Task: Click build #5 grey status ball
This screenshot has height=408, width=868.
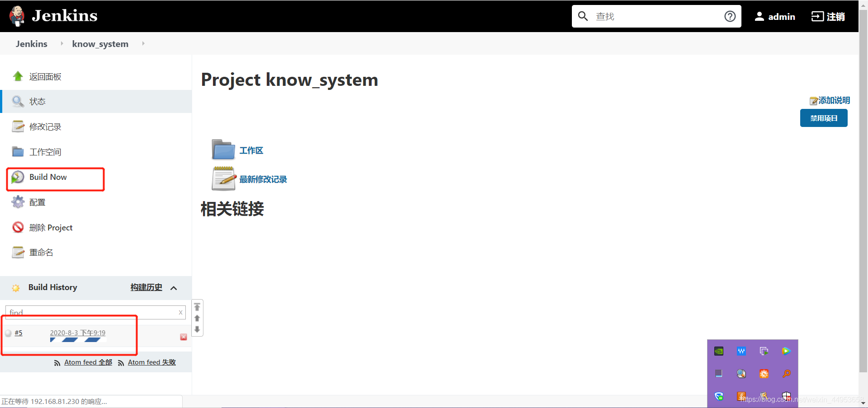Action: point(8,333)
